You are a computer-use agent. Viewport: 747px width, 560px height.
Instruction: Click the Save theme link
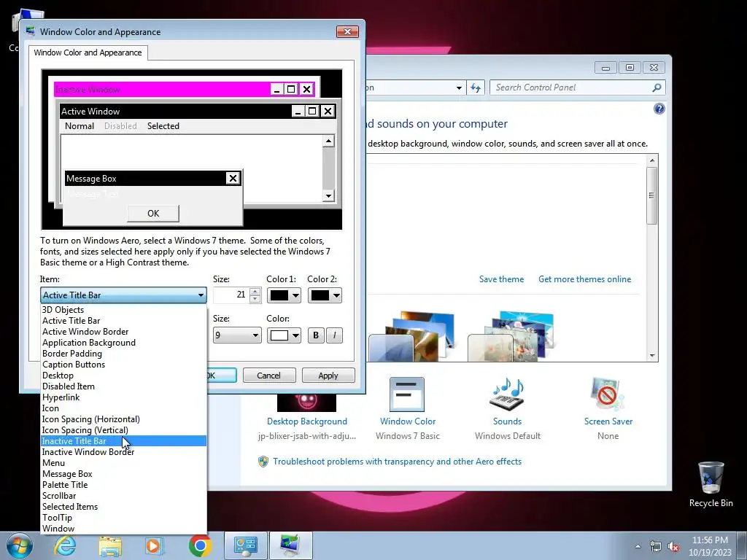coord(501,279)
